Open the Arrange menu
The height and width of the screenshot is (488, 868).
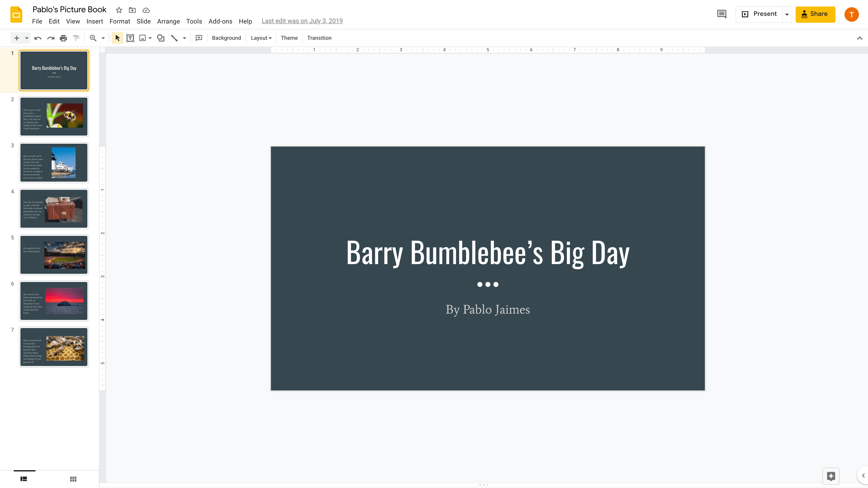(168, 21)
